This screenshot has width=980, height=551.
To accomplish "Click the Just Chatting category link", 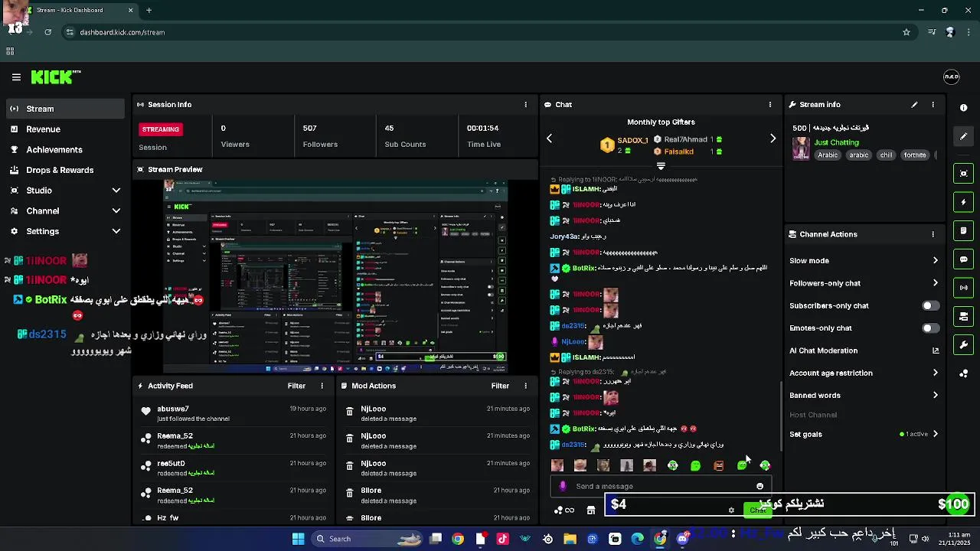I will (836, 142).
